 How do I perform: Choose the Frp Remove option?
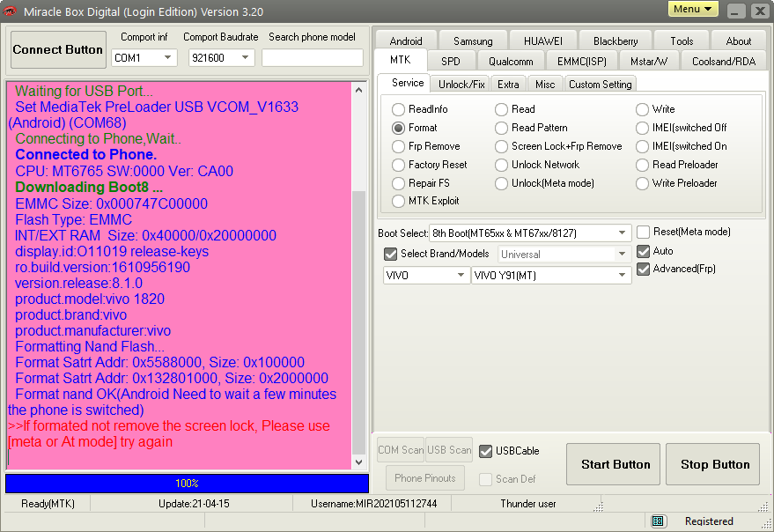426,147
